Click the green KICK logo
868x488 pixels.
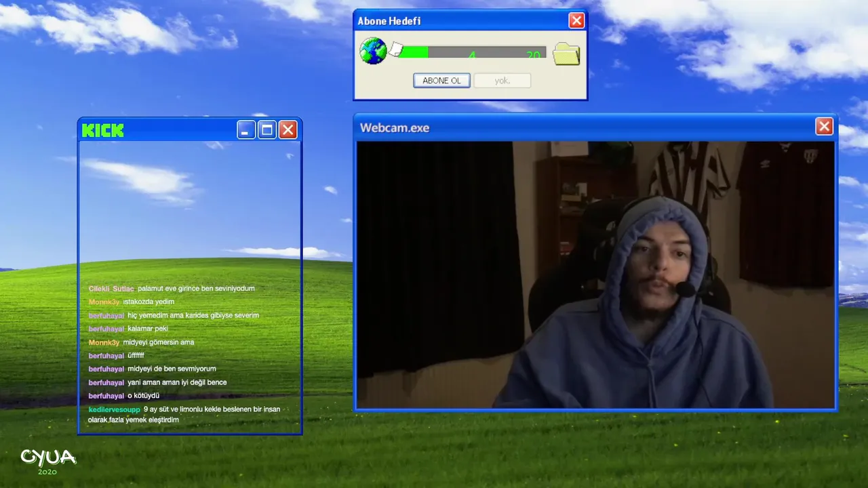(103, 130)
